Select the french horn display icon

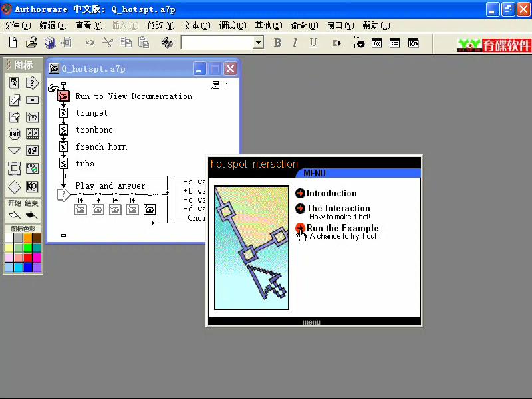click(63, 146)
